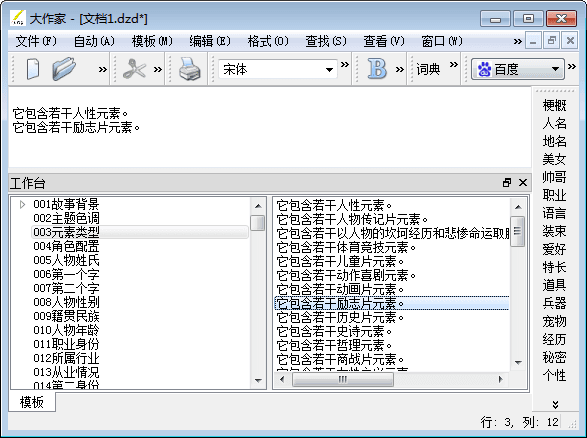This screenshot has height=438, width=587.
Task: Click the New document icon
Action: tap(33, 69)
